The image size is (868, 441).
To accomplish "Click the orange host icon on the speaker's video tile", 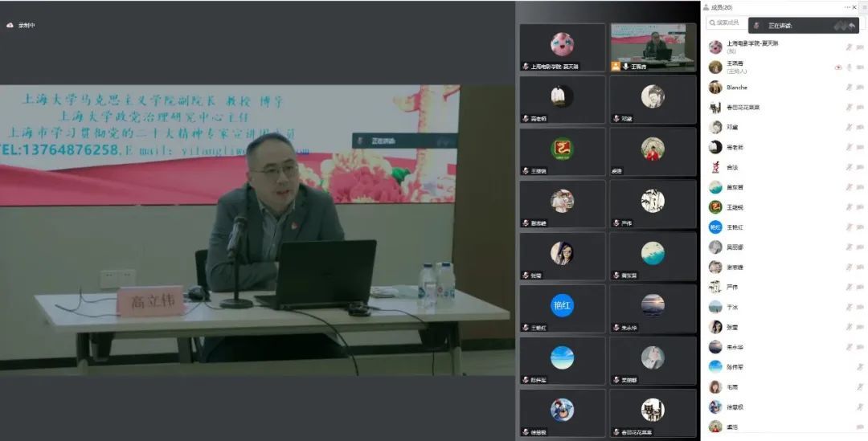I will tap(616, 67).
